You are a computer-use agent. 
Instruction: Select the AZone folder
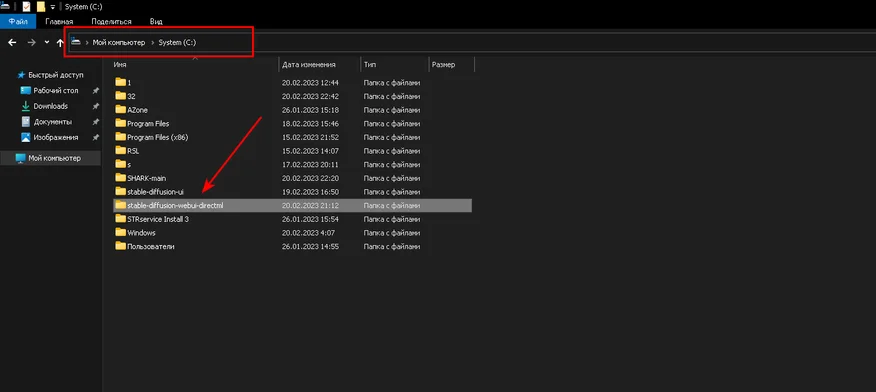(137, 110)
